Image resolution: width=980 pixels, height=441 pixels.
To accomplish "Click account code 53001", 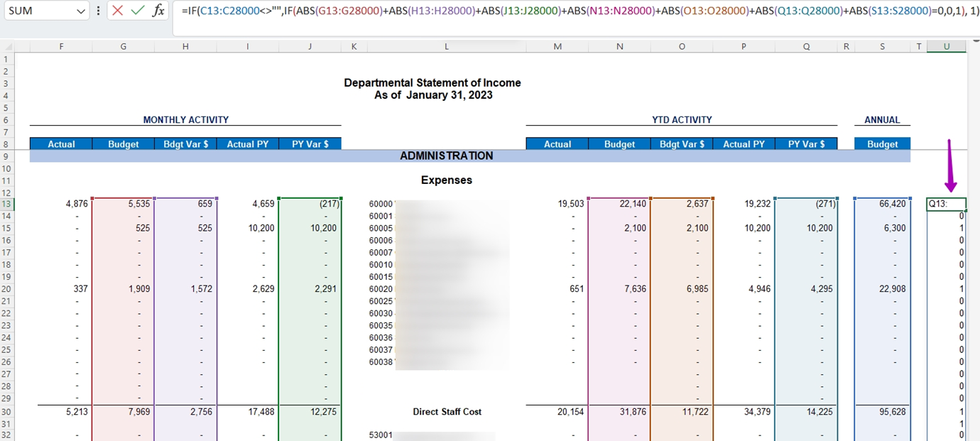I will point(381,435).
